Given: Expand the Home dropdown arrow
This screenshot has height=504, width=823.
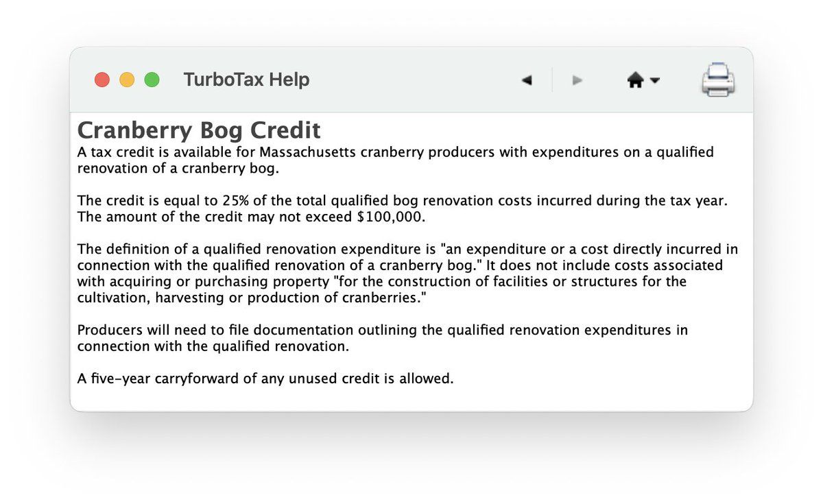Looking at the screenshot, I should point(655,80).
